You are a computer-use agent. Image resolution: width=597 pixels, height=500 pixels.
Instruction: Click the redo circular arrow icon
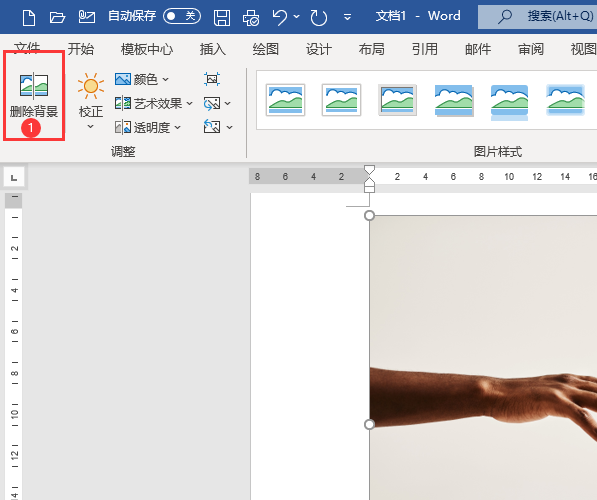click(x=319, y=18)
